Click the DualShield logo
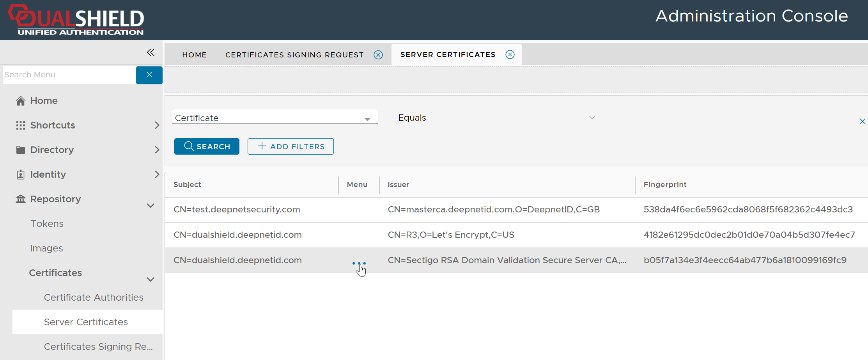Screen dimensions: 868x360 76,20
